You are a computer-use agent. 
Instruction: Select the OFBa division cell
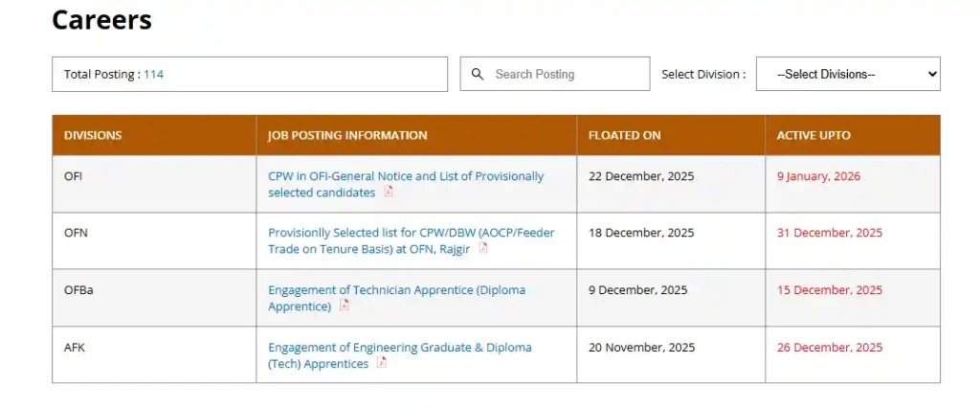coord(78,290)
